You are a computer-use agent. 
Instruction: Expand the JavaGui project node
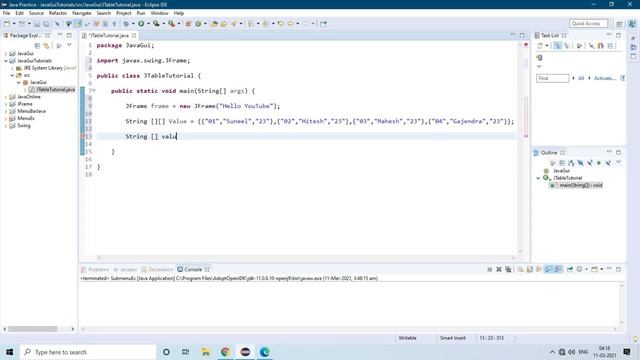[x=6, y=53]
